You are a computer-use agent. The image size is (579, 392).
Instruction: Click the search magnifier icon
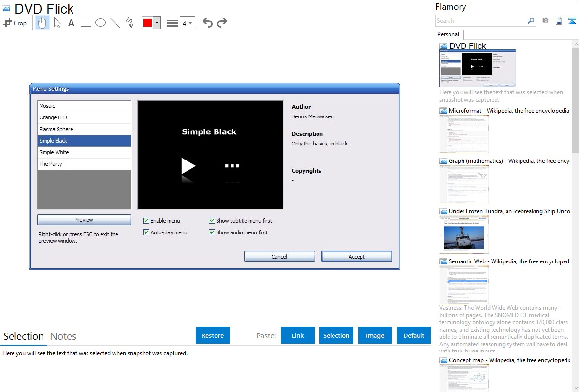pos(531,21)
